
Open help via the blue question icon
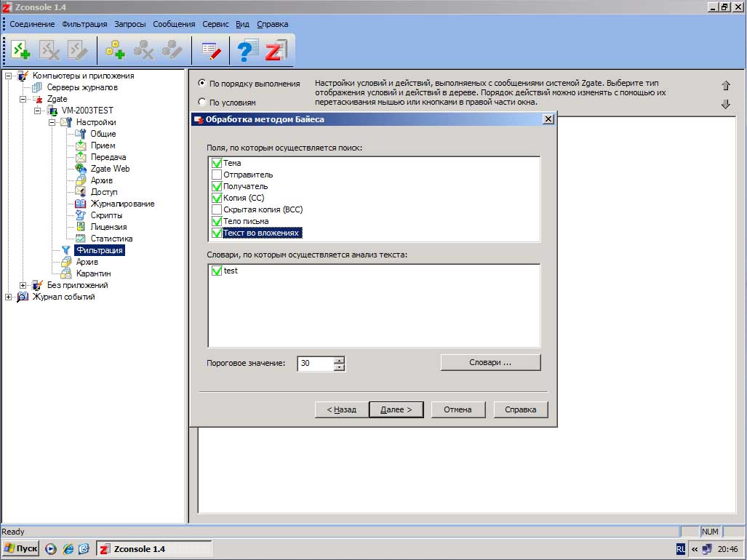pyautogui.click(x=247, y=50)
